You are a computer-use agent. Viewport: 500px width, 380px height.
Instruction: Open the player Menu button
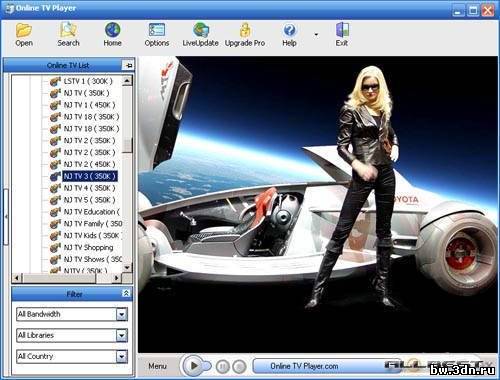[157, 366]
